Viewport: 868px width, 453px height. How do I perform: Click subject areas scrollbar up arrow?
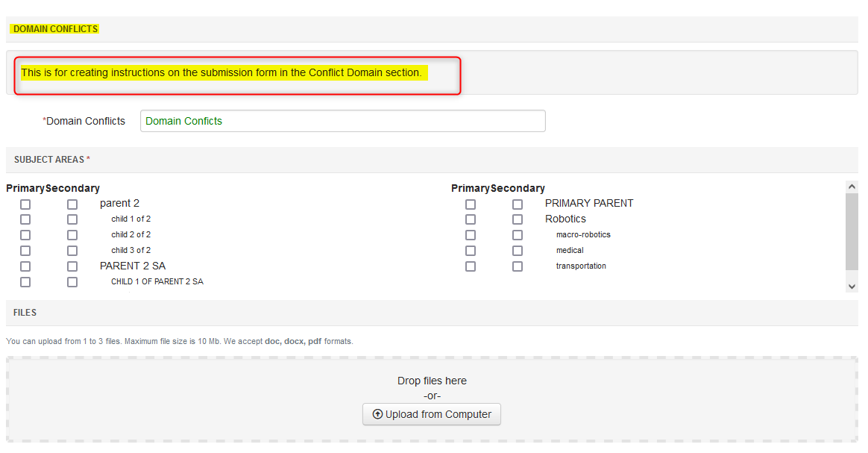pyautogui.click(x=852, y=187)
